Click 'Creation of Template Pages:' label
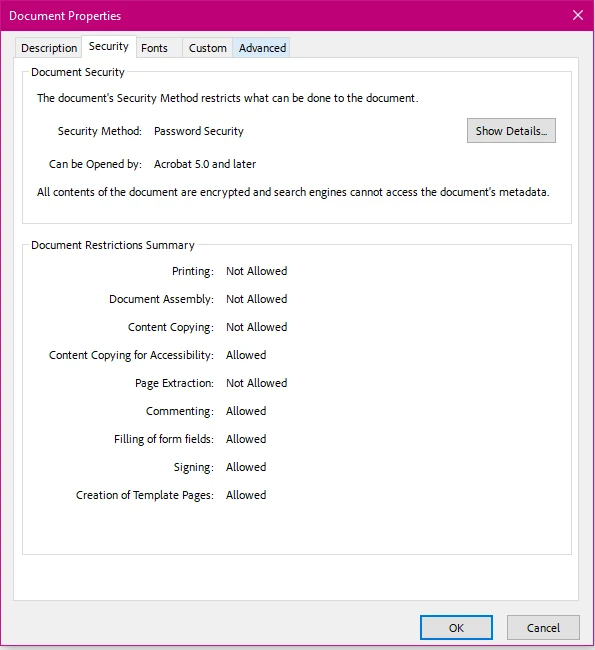 coord(145,495)
